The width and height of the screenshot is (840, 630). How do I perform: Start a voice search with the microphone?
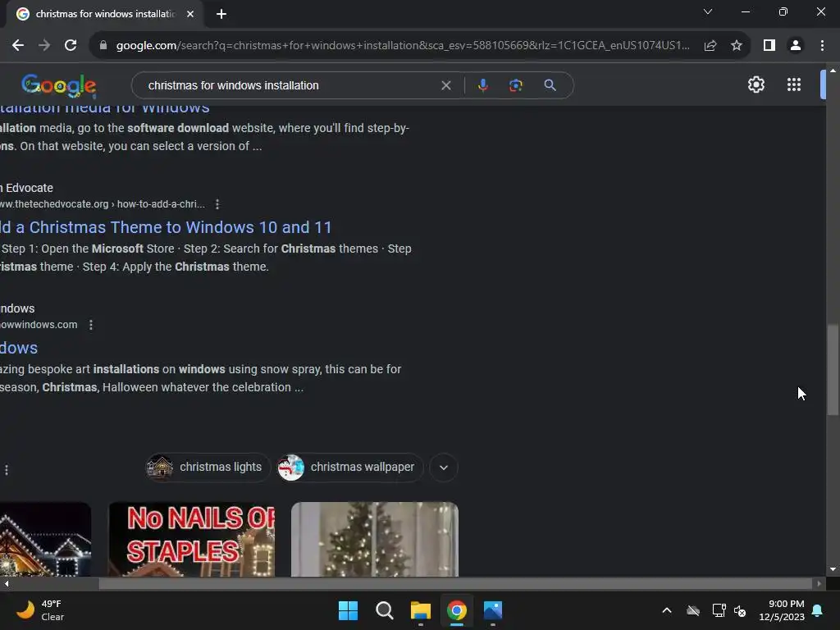(x=482, y=85)
